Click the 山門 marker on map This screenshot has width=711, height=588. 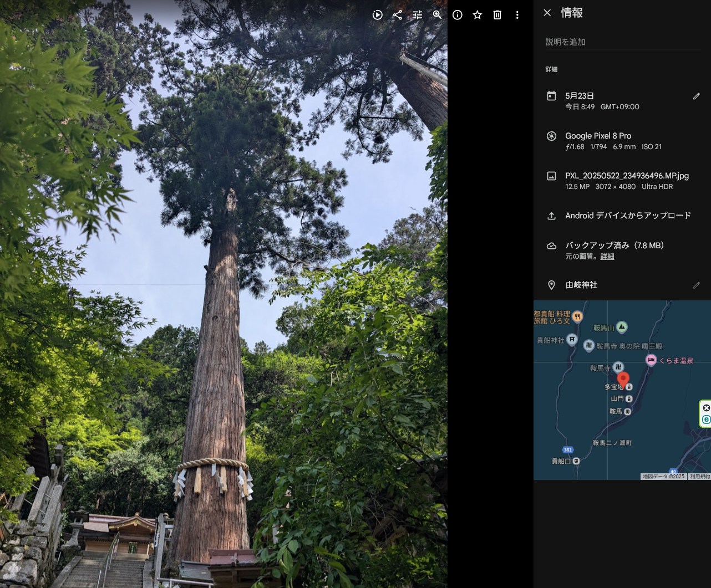pyautogui.click(x=629, y=398)
